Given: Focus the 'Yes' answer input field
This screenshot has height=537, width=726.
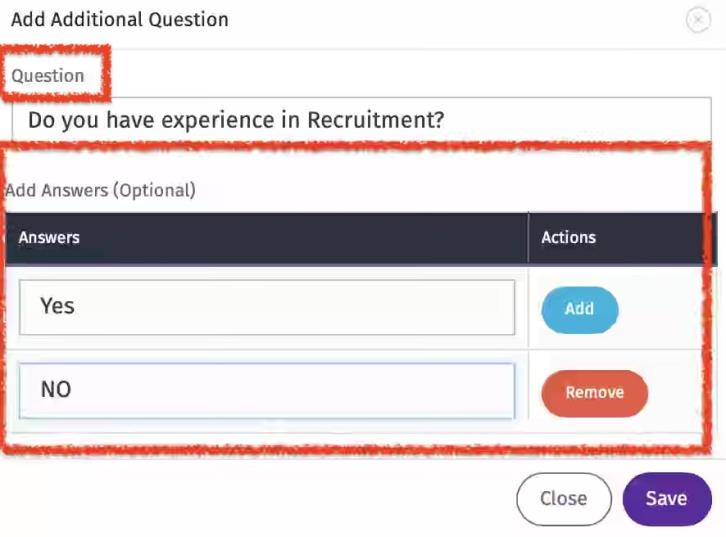Looking at the screenshot, I should click(266, 307).
